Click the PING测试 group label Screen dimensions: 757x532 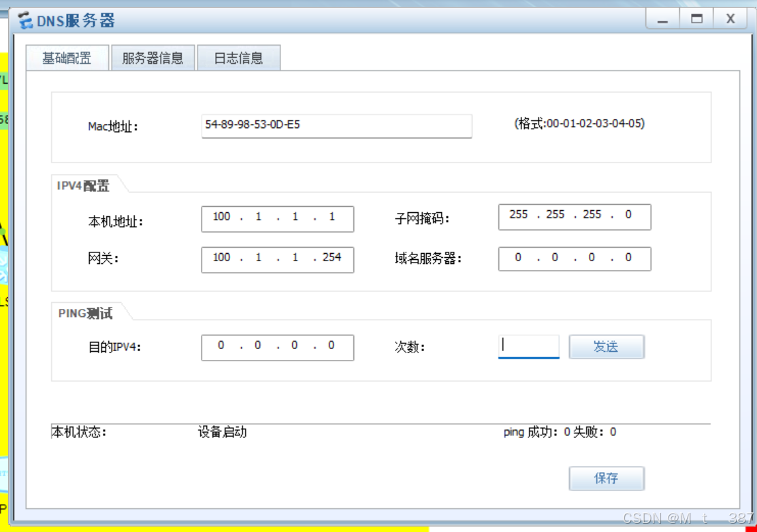[x=85, y=314]
